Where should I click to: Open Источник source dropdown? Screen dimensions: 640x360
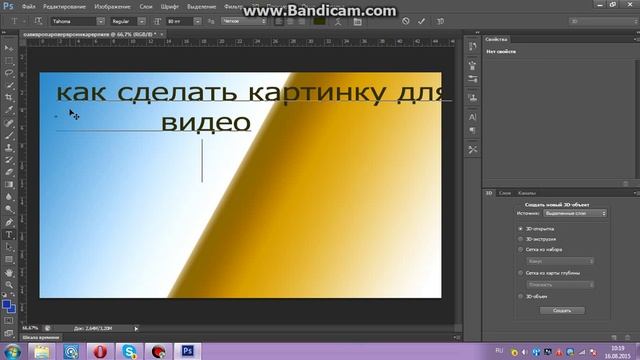(x=575, y=213)
